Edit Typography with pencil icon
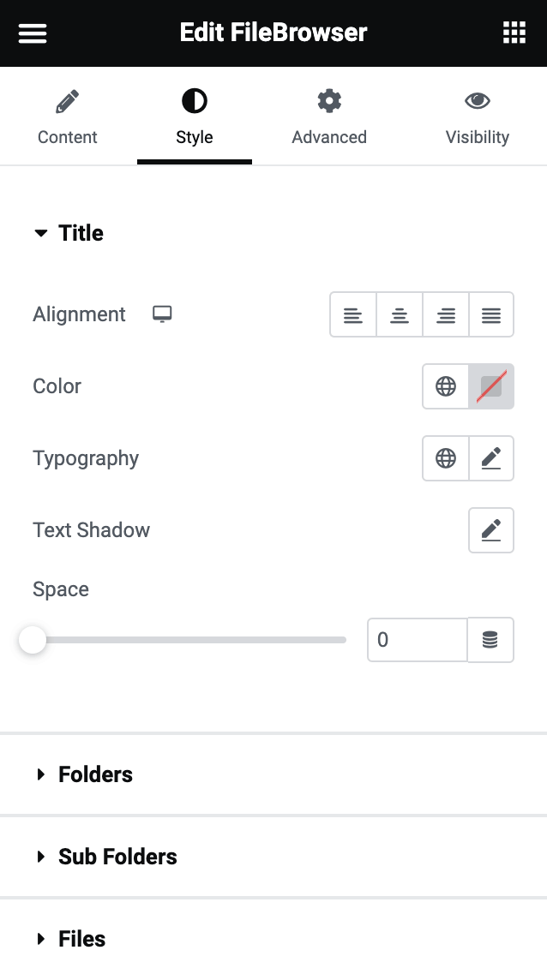Screen dimensions: 547x980 coord(491,458)
